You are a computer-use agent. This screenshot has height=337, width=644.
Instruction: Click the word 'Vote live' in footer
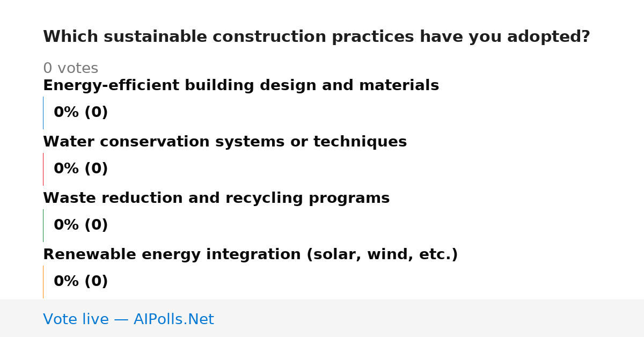coord(76,319)
